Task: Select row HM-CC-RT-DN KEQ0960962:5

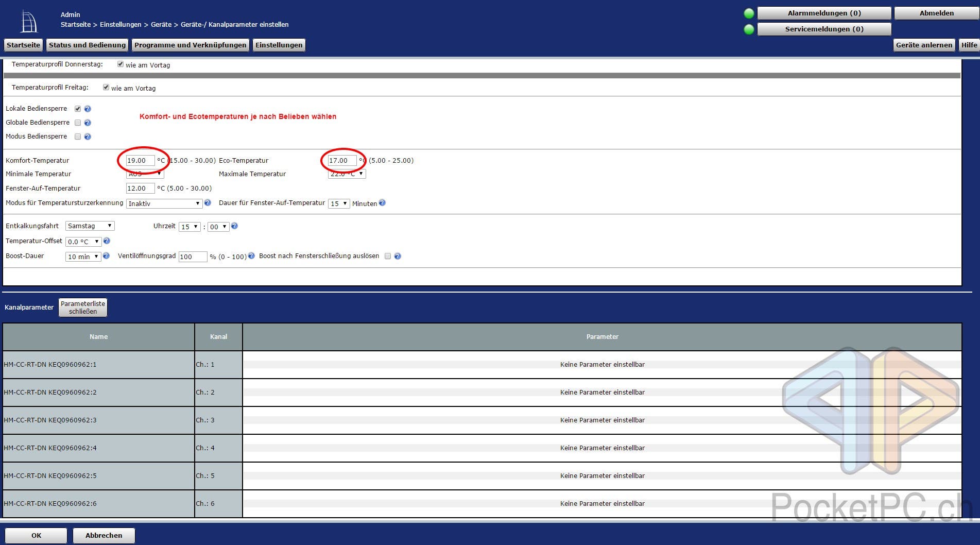Action: 482,476
